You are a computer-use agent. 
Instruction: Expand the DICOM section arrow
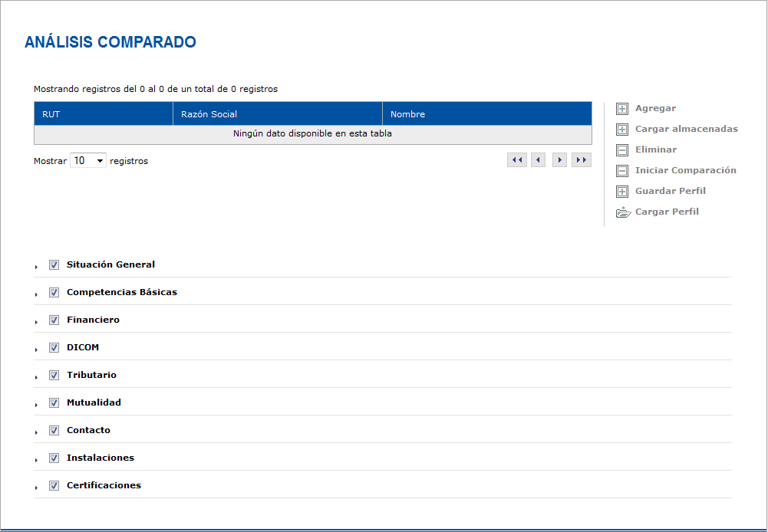click(36, 350)
